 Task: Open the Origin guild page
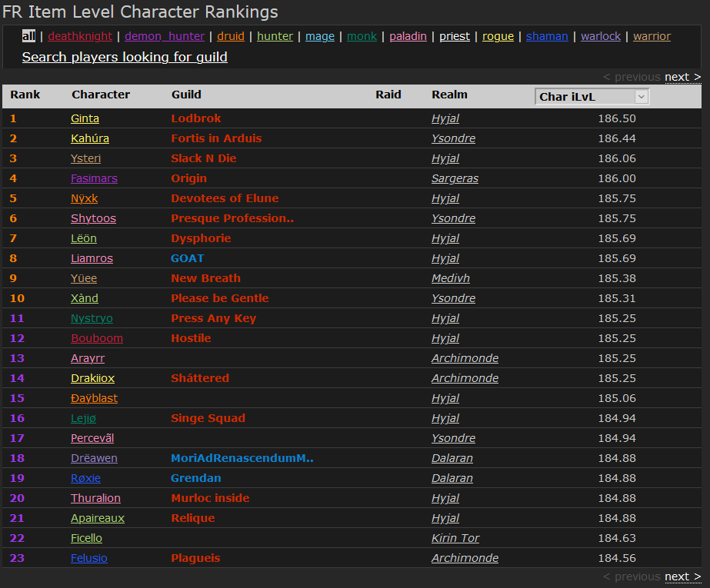click(x=188, y=178)
